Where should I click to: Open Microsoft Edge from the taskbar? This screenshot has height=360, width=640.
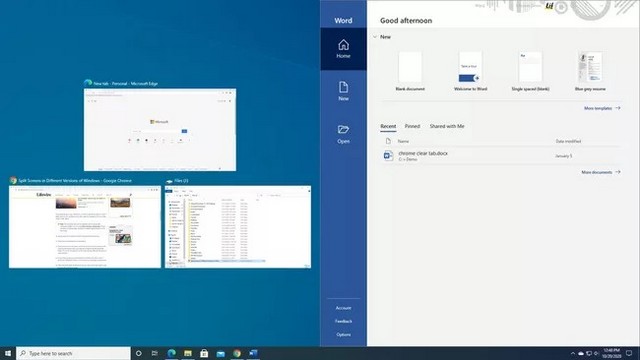pyautogui.click(x=171, y=353)
